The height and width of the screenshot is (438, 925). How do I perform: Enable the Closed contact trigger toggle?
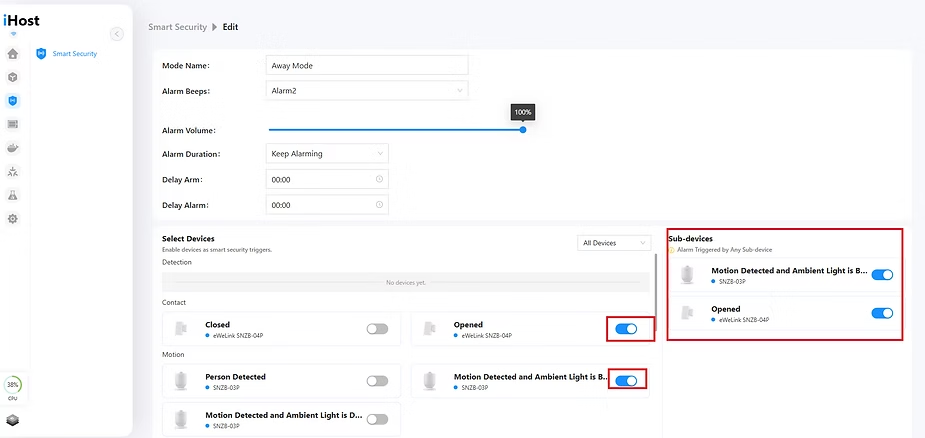(377, 329)
